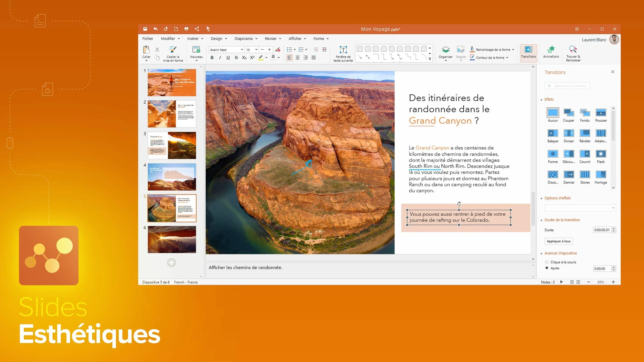Click the Save icon in title bar
The height and width of the screenshot is (362, 644).
(x=145, y=29)
